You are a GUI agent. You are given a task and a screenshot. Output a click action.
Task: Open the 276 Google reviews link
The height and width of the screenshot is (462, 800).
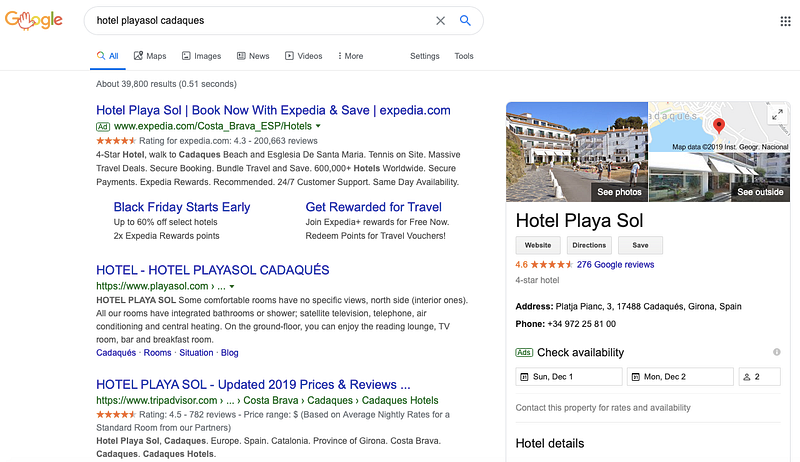click(615, 265)
